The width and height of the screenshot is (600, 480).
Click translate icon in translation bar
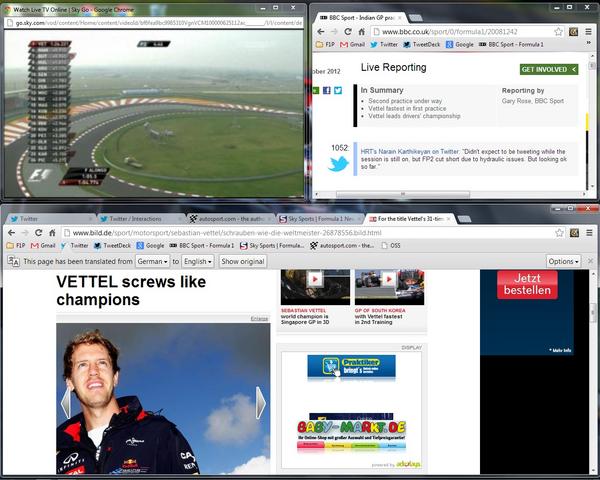(13, 261)
